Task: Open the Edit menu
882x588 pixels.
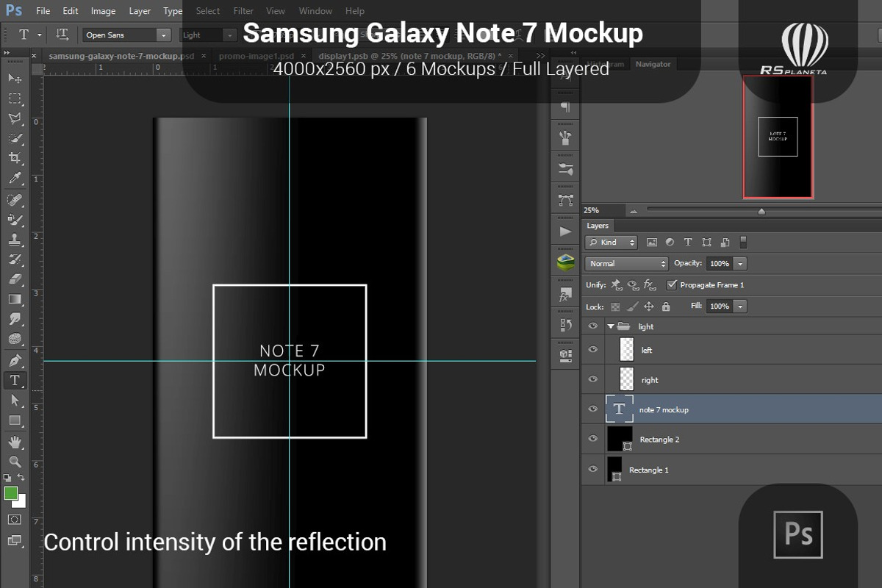Action: pos(71,11)
